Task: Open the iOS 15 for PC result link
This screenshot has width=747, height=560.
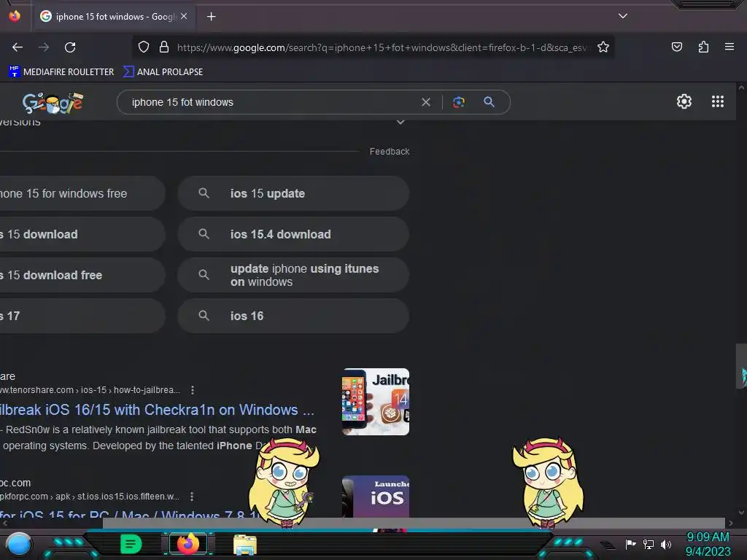Action: point(130,513)
